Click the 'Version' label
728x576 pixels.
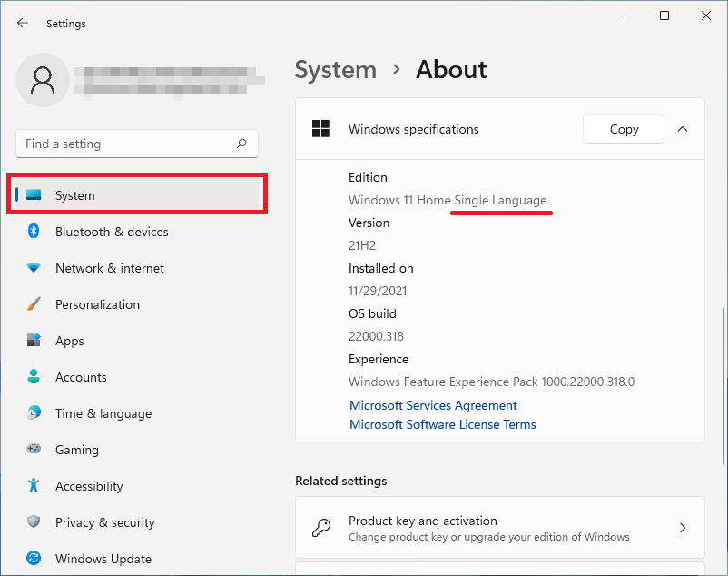369,223
